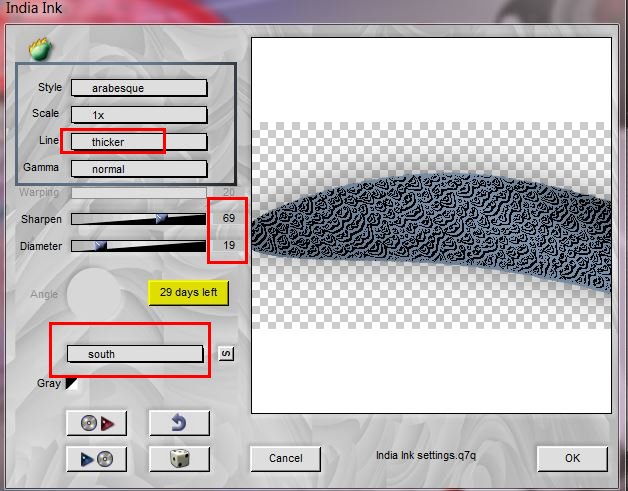Image resolution: width=628 pixels, height=491 pixels.
Task: Open the Line dropdown showing thicker
Action: pyautogui.click(x=139, y=142)
